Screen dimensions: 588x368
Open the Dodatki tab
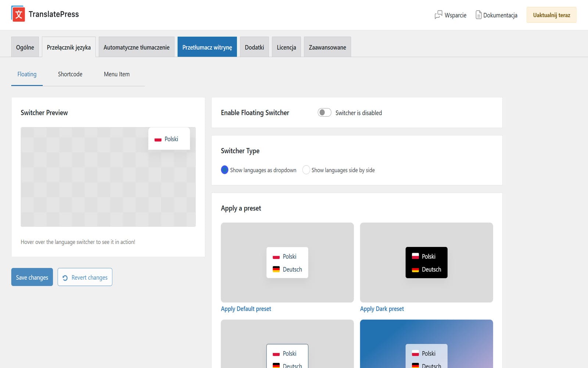coord(254,47)
